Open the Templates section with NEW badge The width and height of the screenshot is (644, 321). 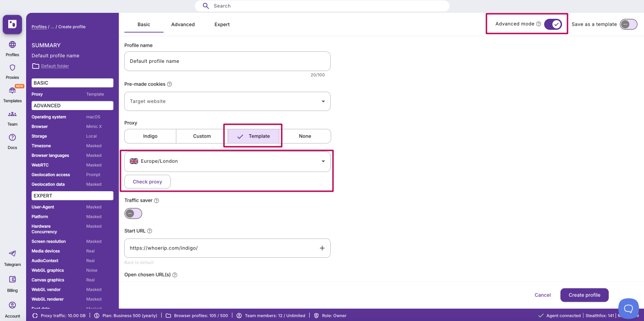point(12,95)
